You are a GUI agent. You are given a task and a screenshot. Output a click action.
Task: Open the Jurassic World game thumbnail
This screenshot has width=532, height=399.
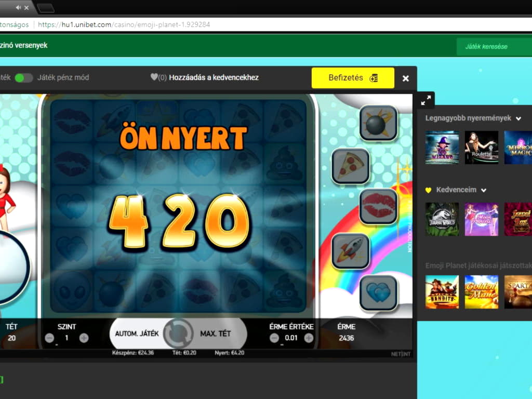442,219
